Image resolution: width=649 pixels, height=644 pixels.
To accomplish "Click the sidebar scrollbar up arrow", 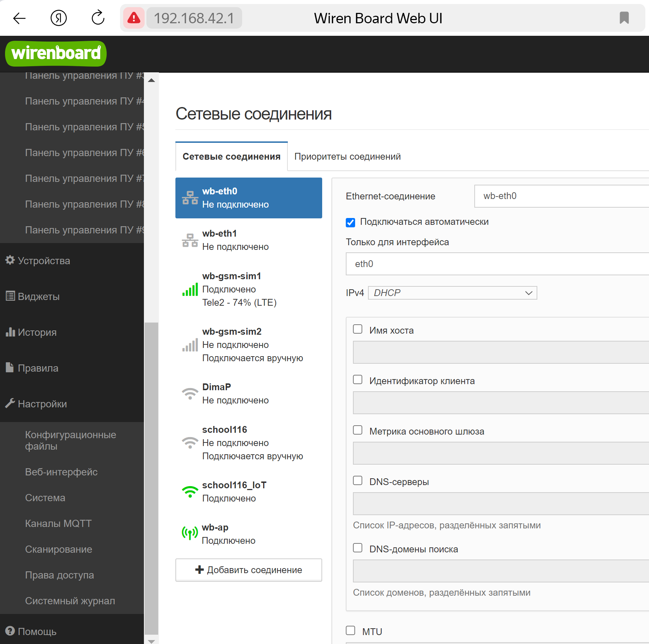I will tap(151, 80).
